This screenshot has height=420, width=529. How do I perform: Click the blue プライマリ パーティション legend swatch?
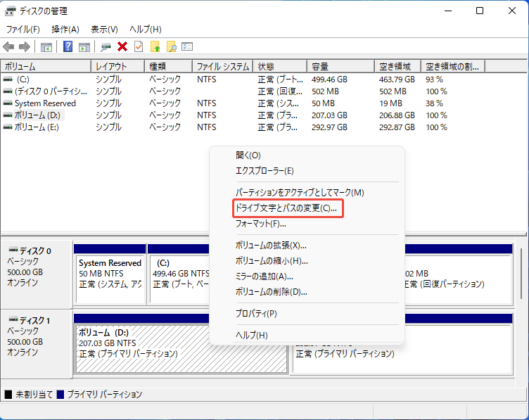pyautogui.click(x=60, y=395)
